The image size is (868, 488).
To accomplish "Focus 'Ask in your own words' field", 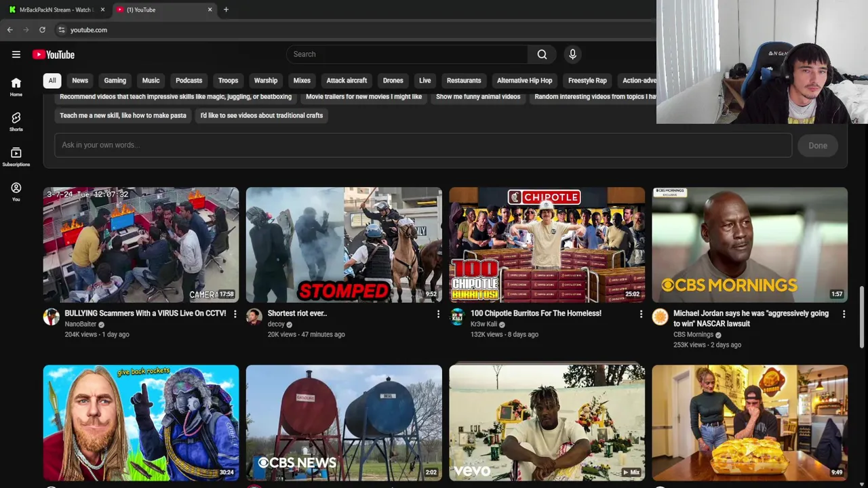I will 423,145.
